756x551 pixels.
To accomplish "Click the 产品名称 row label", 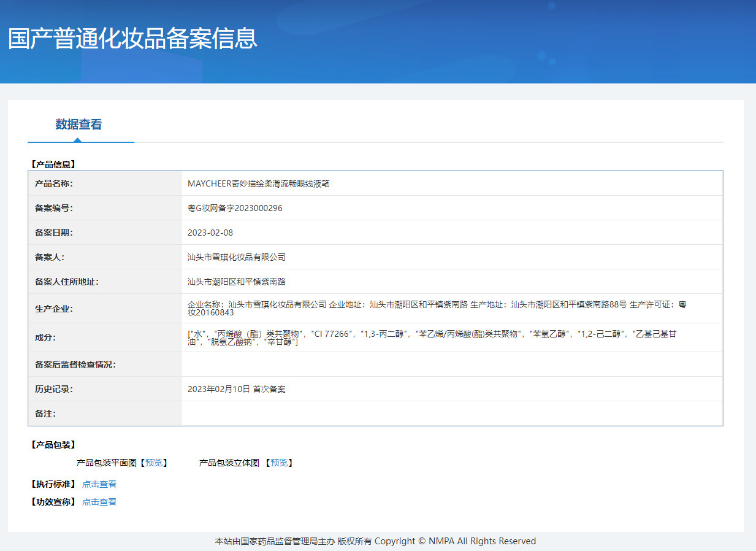I will coord(54,183).
